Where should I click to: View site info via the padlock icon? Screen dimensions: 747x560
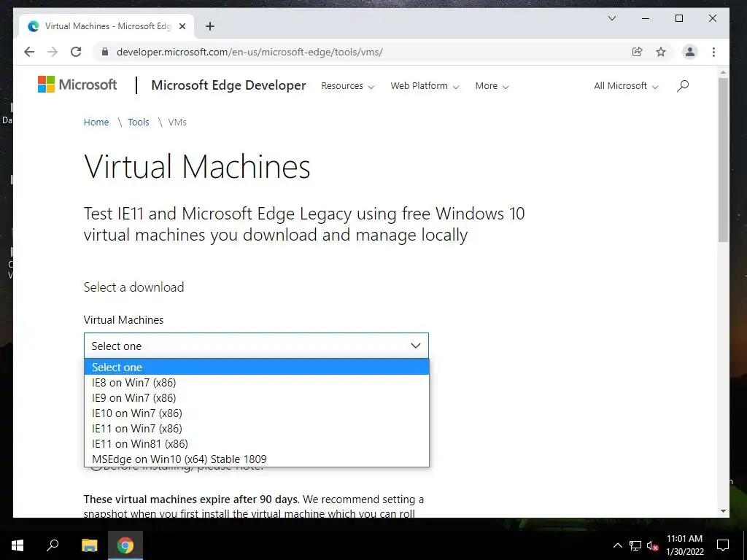[x=105, y=52]
